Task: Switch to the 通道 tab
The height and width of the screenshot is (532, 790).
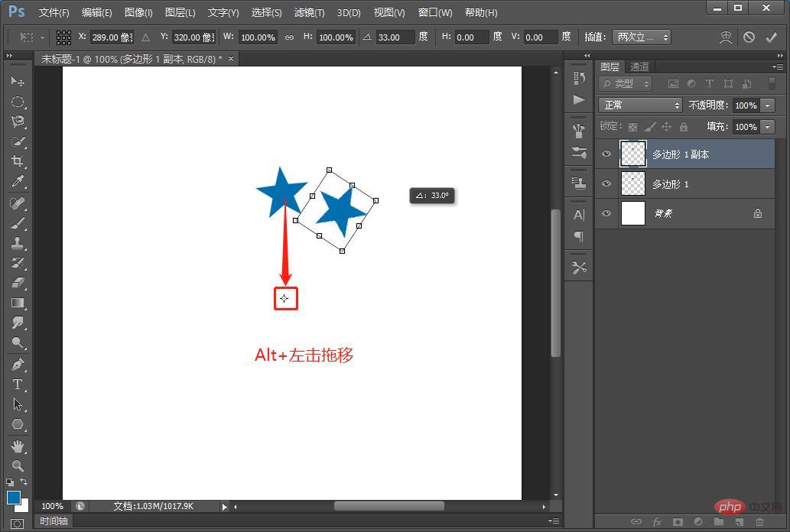Action: (639, 67)
